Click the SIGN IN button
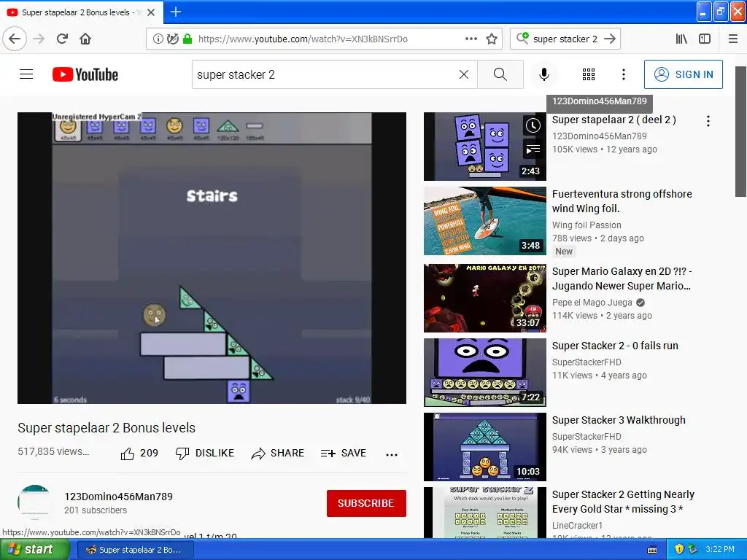The width and height of the screenshot is (747, 560). [683, 74]
